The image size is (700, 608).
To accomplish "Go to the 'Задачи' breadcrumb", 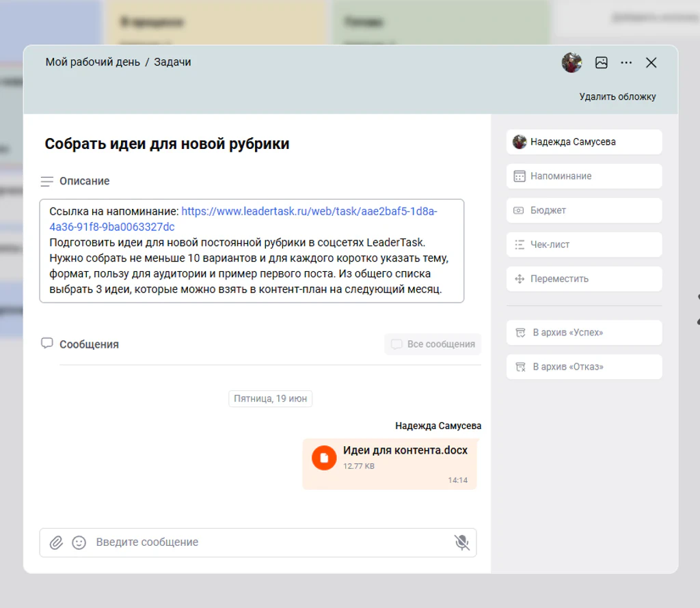I will [x=172, y=62].
